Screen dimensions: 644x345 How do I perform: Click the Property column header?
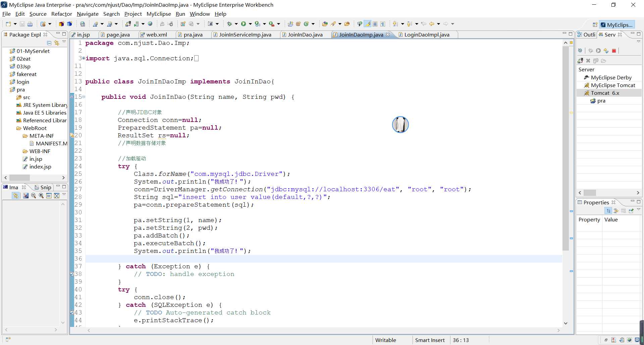click(589, 220)
